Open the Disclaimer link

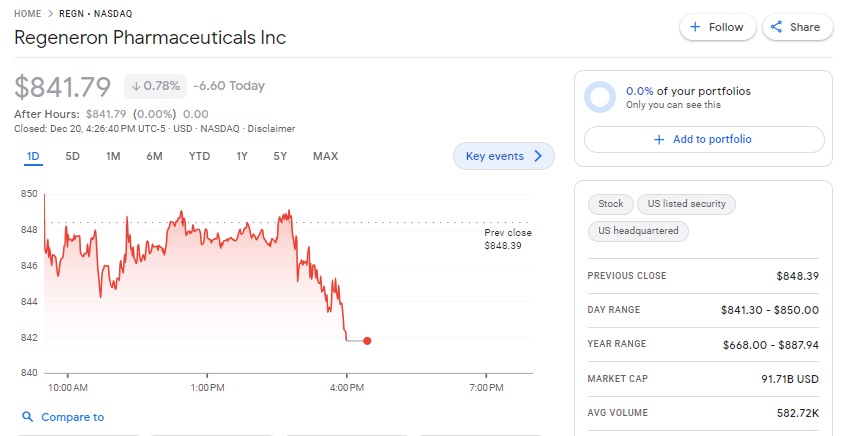click(x=271, y=129)
